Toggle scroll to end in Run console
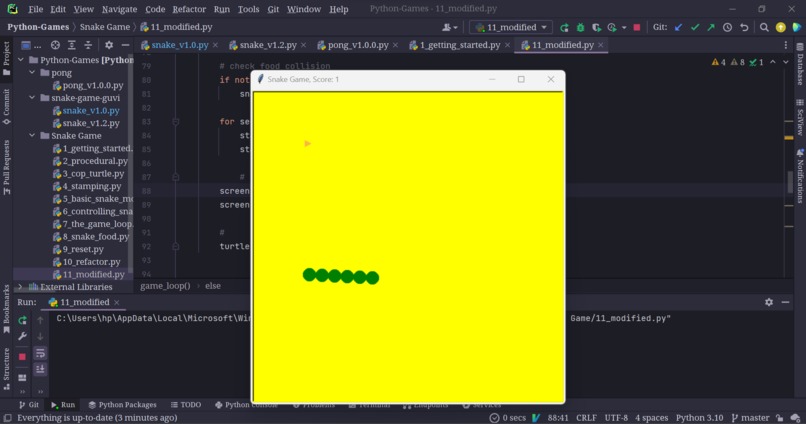This screenshot has width=806, height=424. coord(40,369)
